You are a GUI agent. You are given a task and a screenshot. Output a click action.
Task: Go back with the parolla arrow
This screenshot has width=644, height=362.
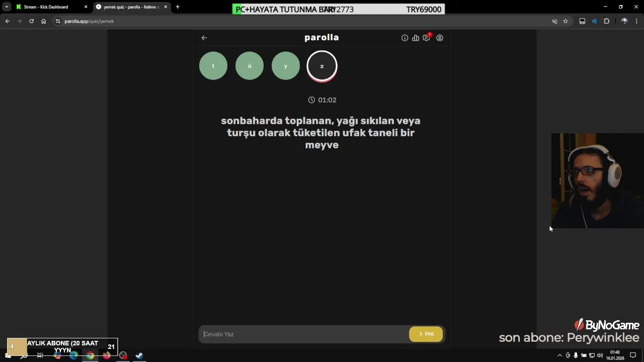pyautogui.click(x=204, y=38)
